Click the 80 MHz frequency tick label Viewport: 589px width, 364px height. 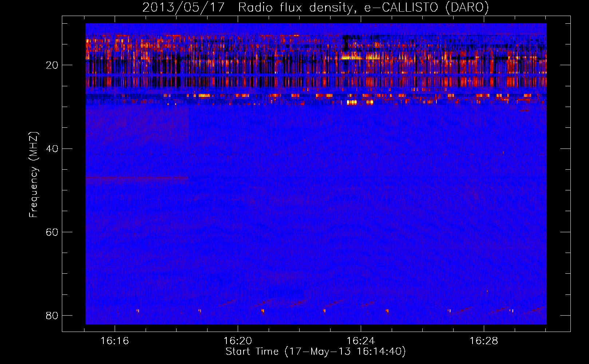click(52, 315)
